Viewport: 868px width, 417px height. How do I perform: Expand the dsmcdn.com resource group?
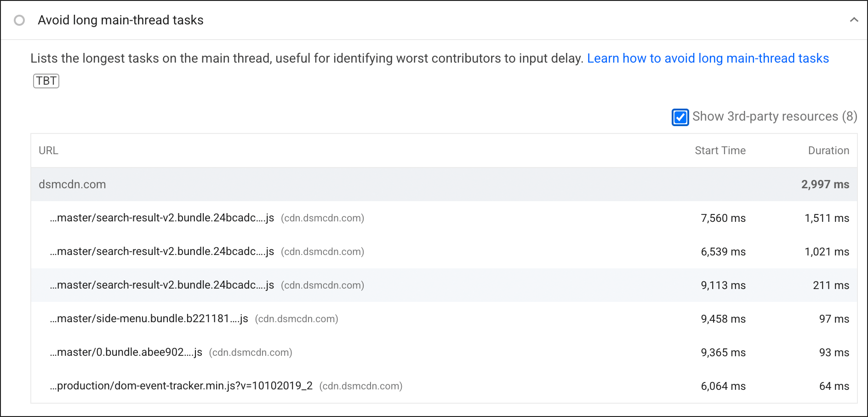coord(72,184)
